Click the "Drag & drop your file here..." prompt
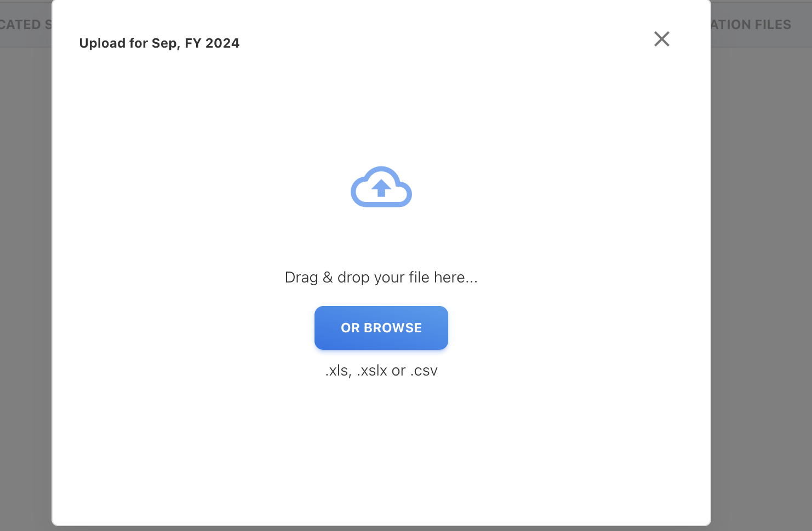This screenshot has width=812, height=531. tap(381, 278)
